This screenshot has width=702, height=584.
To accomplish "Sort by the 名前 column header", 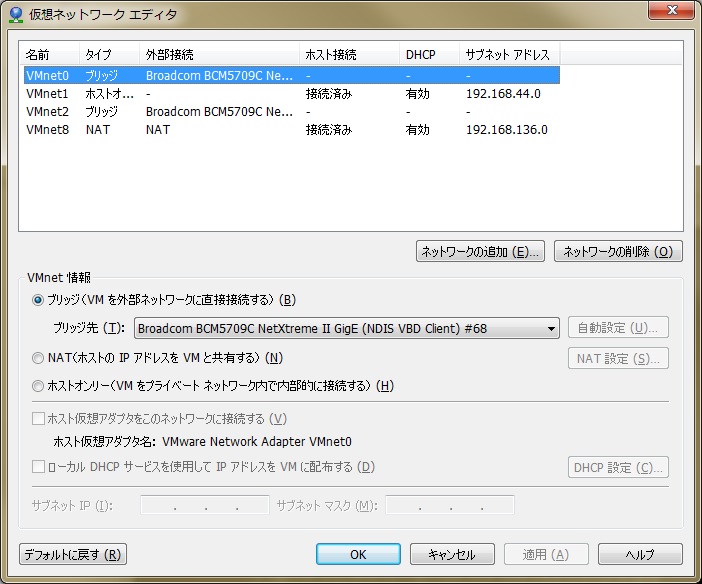I will [x=49, y=55].
